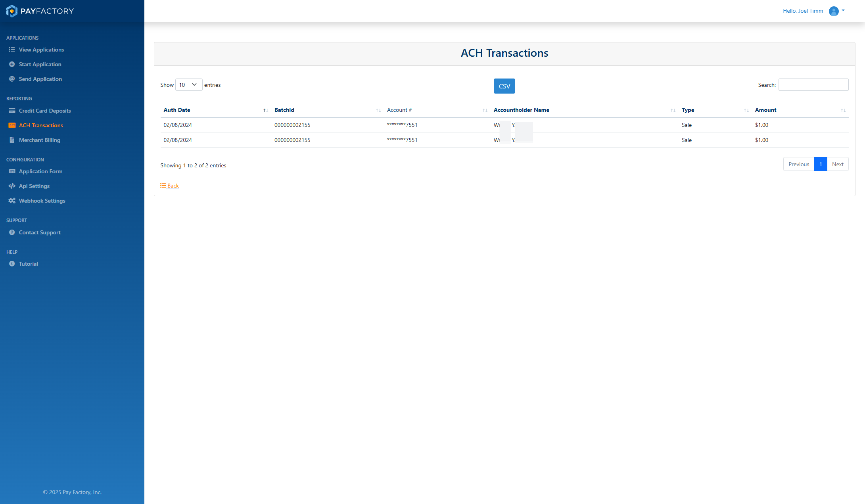Sort by Auth Date arrows
Image resolution: width=865 pixels, height=504 pixels.
(x=265, y=110)
